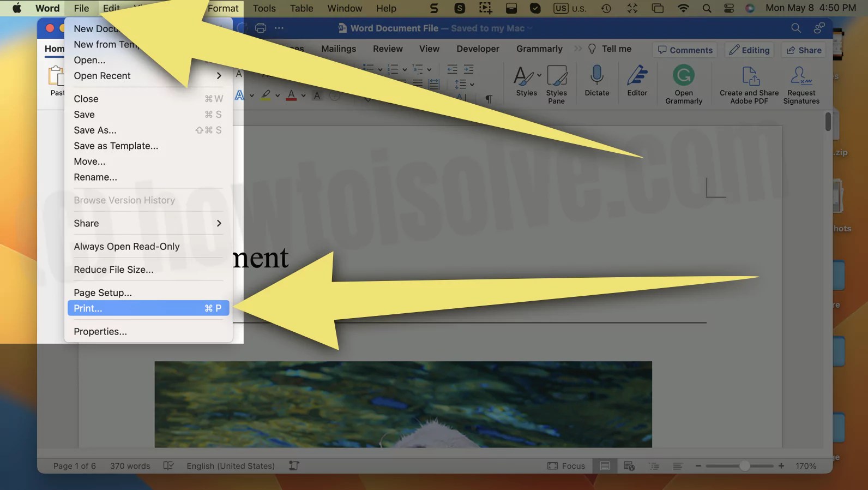Click the text highlight color icon
The width and height of the screenshot is (868, 490).
click(266, 95)
